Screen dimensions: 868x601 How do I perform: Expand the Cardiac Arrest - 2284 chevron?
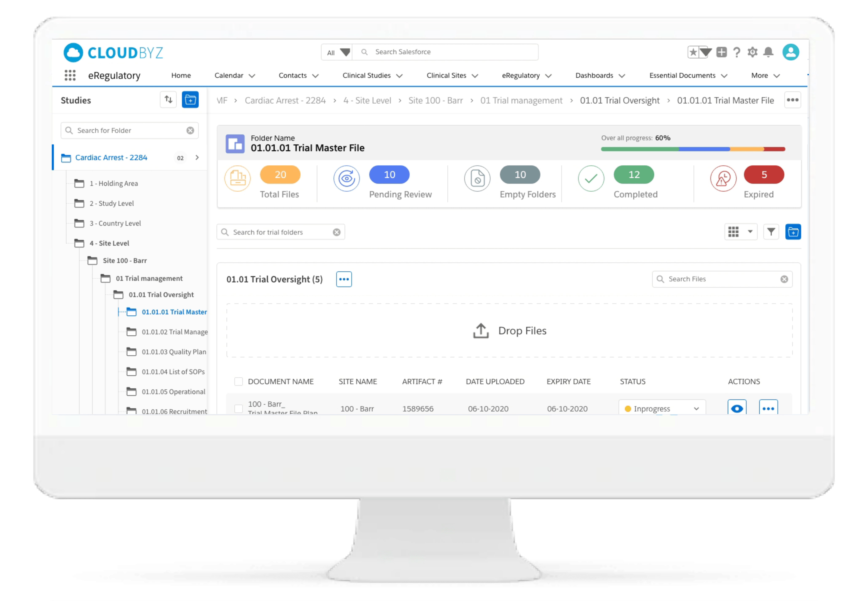pyautogui.click(x=197, y=157)
